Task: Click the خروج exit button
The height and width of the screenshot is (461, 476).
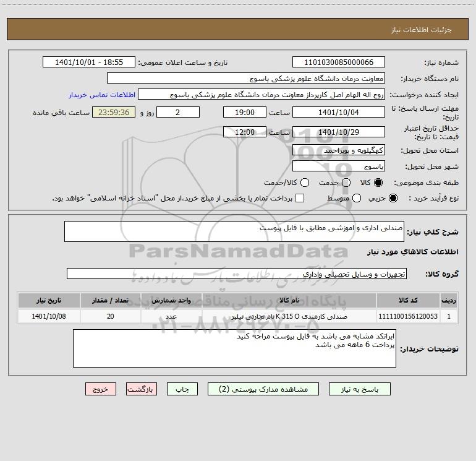Action: [x=101, y=389]
